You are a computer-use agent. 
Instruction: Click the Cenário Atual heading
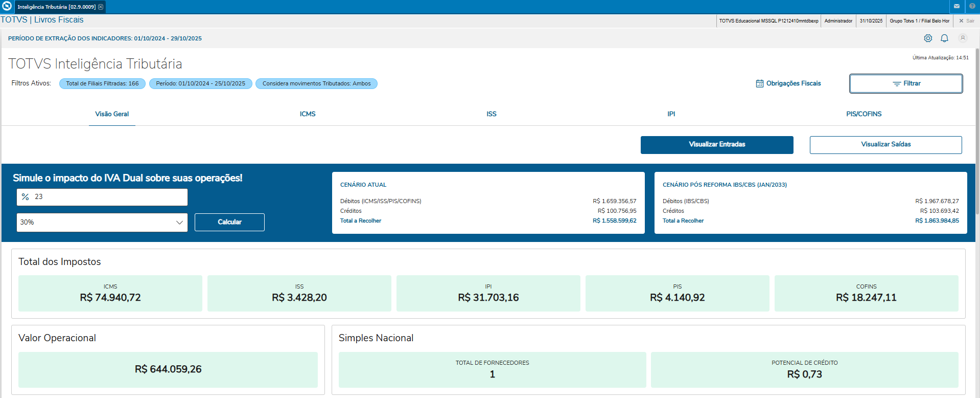pos(363,185)
